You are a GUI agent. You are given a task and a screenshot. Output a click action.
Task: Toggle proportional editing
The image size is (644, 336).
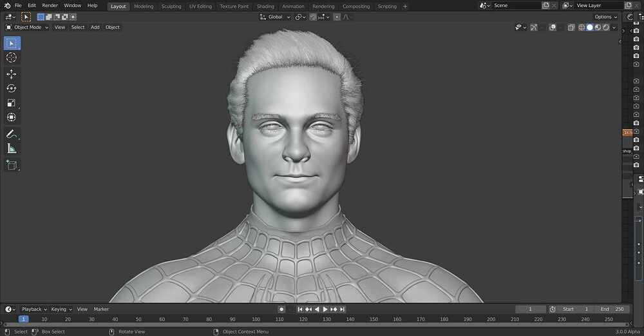coord(337,17)
